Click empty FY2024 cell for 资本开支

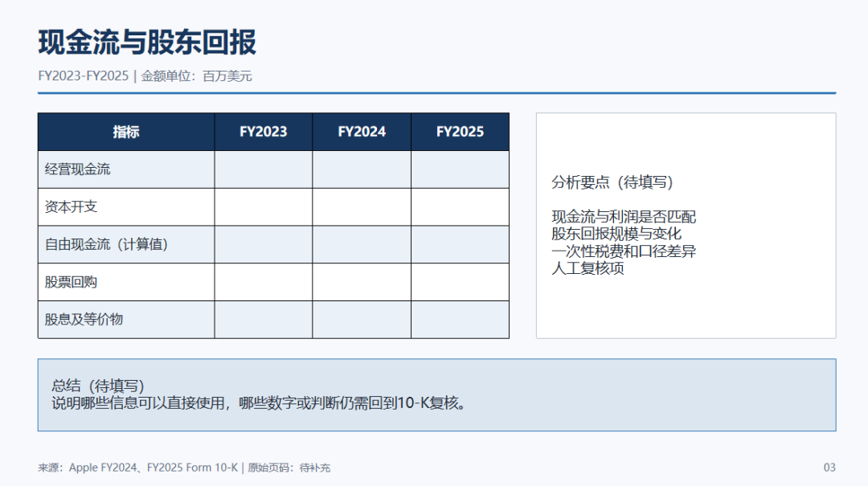click(362, 207)
